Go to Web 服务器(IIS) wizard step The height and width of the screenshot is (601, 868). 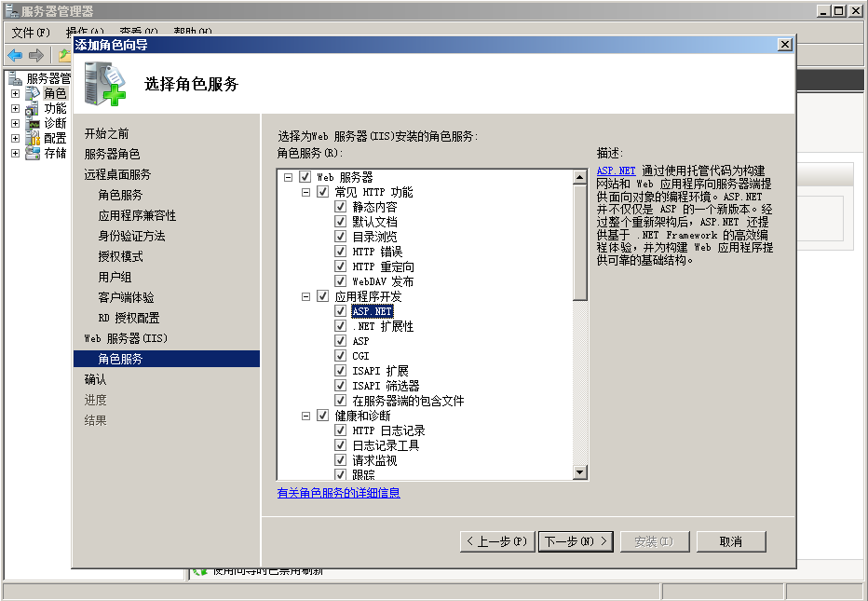tap(126, 338)
